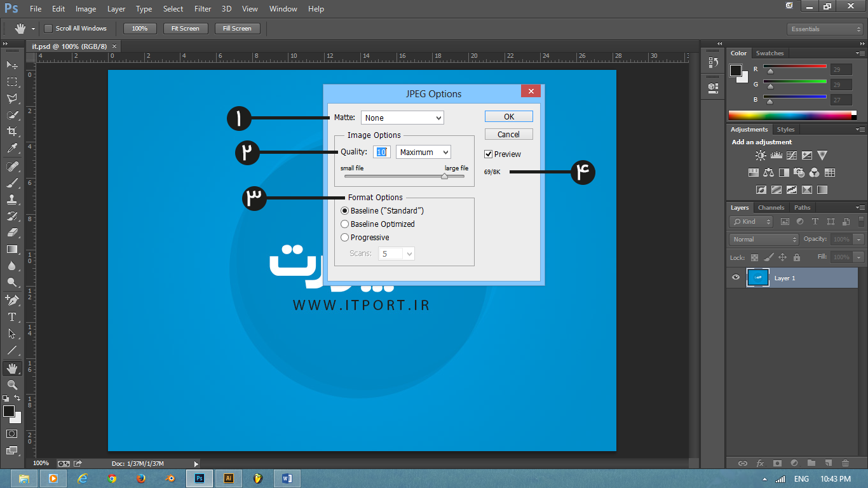The height and width of the screenshot is (488, 868).
Task: Click the Fit Screen button
Action: tap(186, 29)
